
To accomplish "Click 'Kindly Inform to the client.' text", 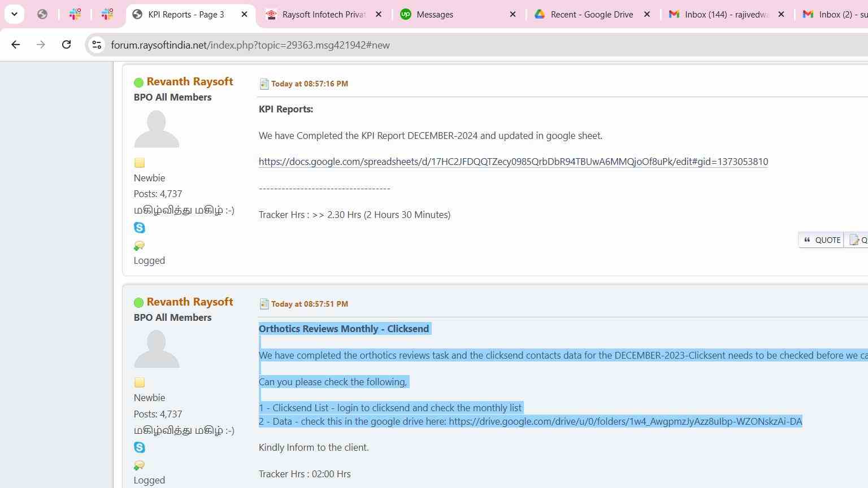I will point(314,447).
